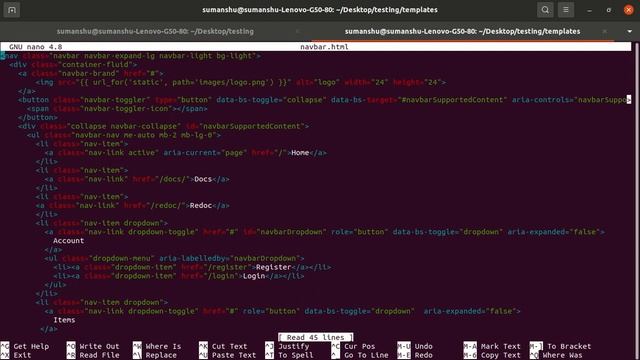Viewport: 640px width, 360px height.
Task: Switch to ~/Desktop/testing tab
Action: click(155, 31)
